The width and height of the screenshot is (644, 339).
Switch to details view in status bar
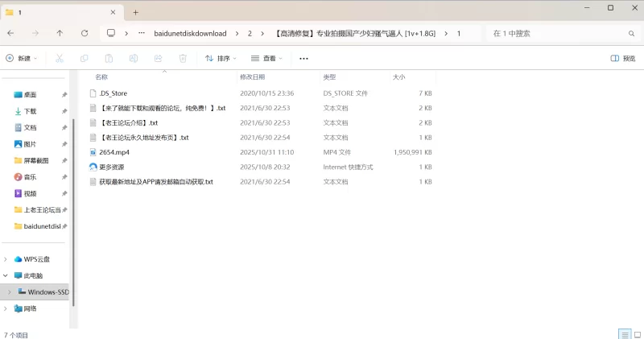click(624, 333)
